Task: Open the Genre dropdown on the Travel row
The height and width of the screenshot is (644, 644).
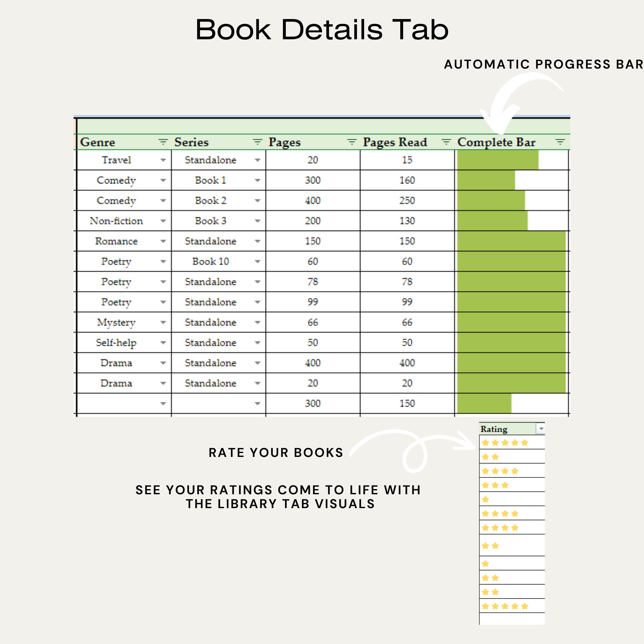Action: 163,160
